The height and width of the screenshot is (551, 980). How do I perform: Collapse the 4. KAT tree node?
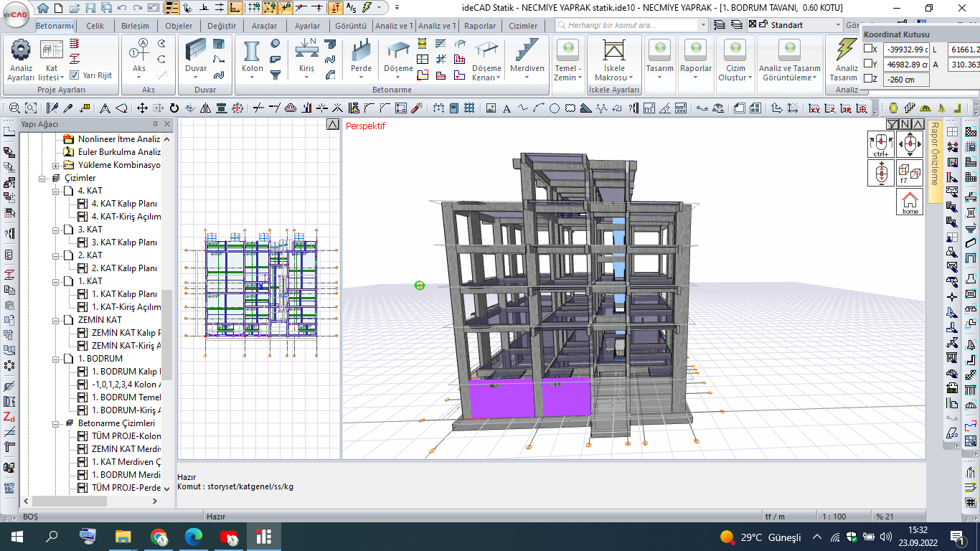coord(55,191)
